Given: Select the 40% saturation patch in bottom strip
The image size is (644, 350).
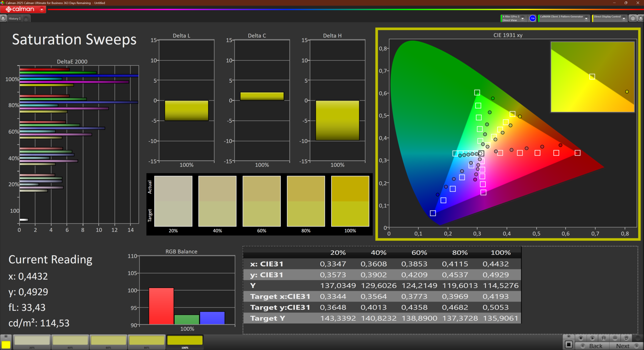Looking at the screenshot, I should click(x=70, y=342).
